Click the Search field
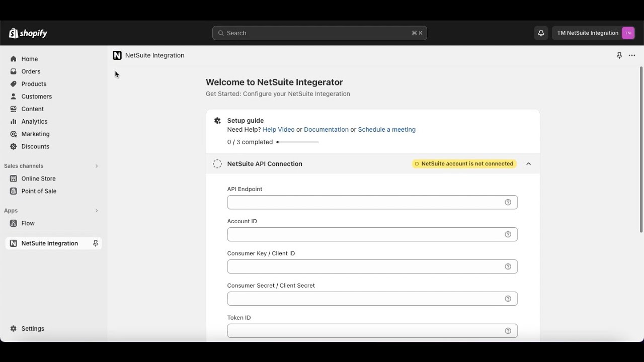Screen dimensions: 644x362 click(x=319, y=33)
